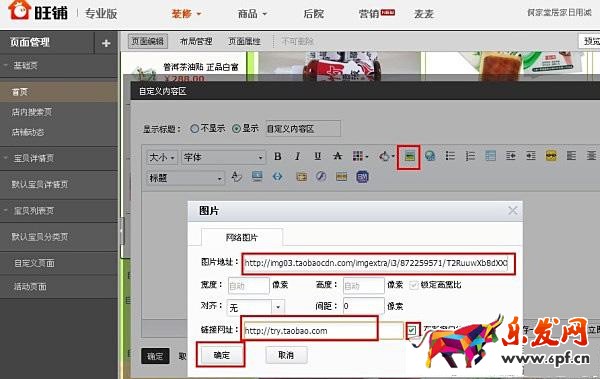Select 活动页面 in the sidebar
The image size is (600, 379).
(x=30, y=286)
